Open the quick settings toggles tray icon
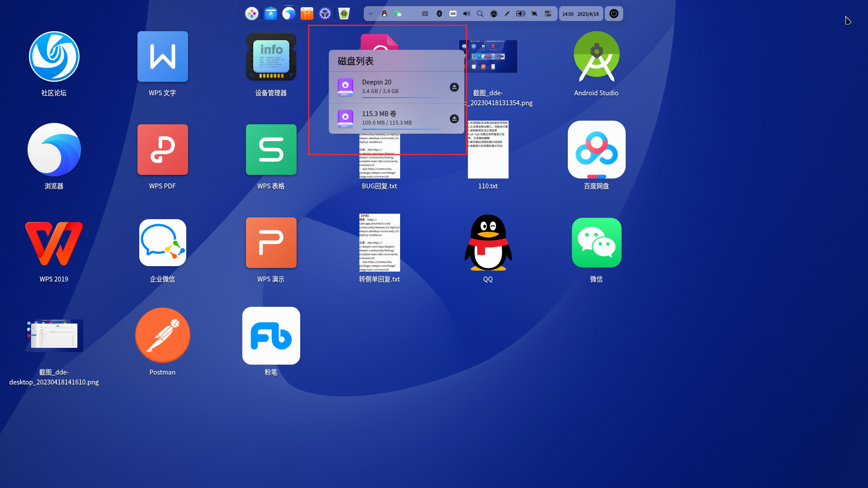This screenshot has width=868, height=488. (548, 14)
